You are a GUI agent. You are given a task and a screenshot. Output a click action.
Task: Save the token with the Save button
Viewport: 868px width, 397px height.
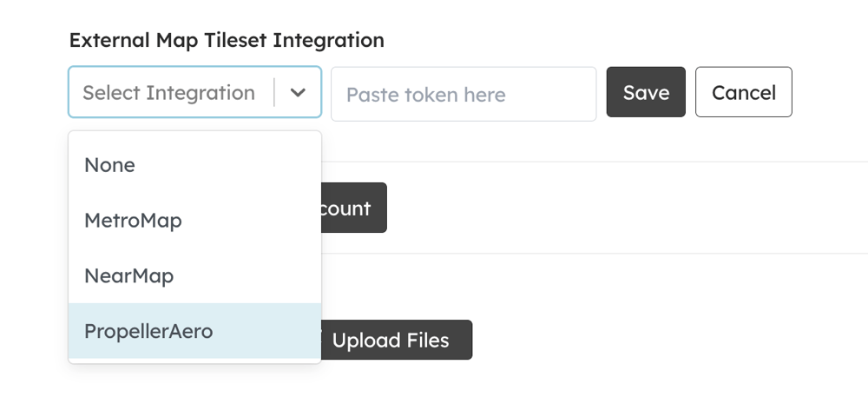[646, 92]
